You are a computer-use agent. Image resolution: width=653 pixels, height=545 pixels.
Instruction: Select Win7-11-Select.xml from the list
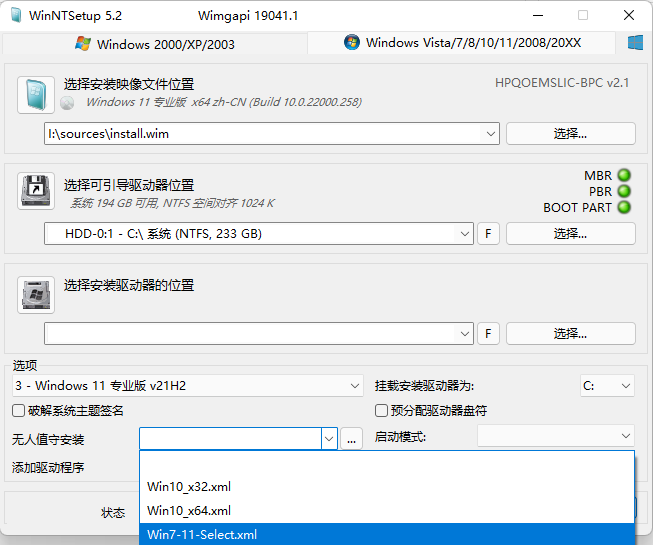coord(387,534)
